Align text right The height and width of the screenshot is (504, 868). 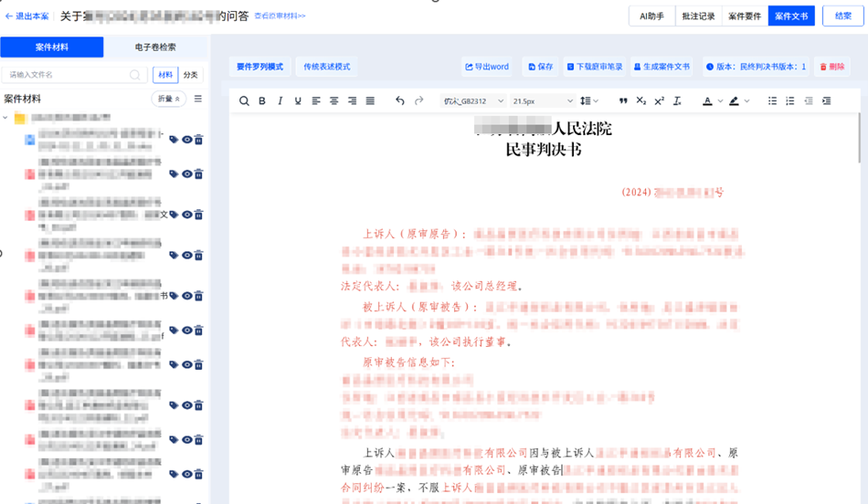click(352, 100)
